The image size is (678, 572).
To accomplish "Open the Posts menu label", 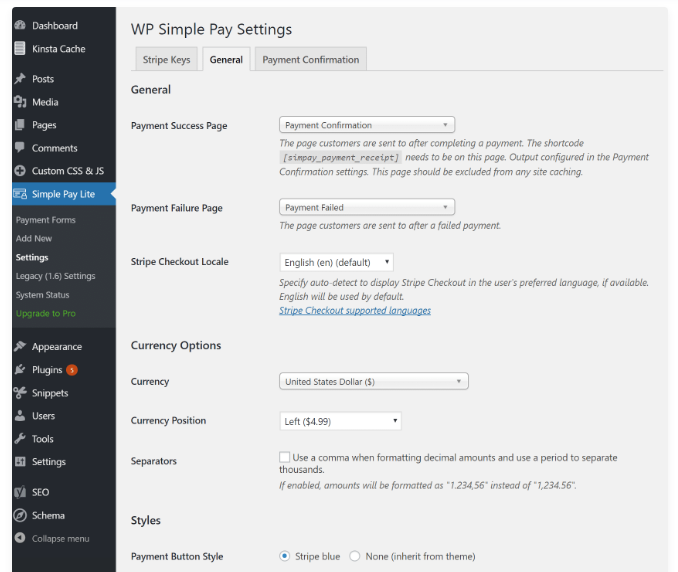I will point(43,79).
